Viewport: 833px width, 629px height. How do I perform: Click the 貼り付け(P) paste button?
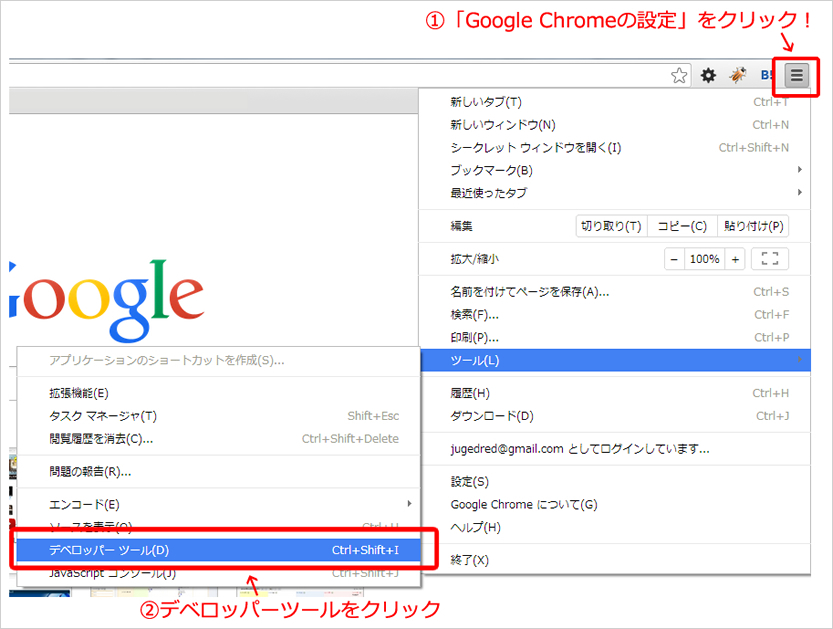tap(754, 226)
